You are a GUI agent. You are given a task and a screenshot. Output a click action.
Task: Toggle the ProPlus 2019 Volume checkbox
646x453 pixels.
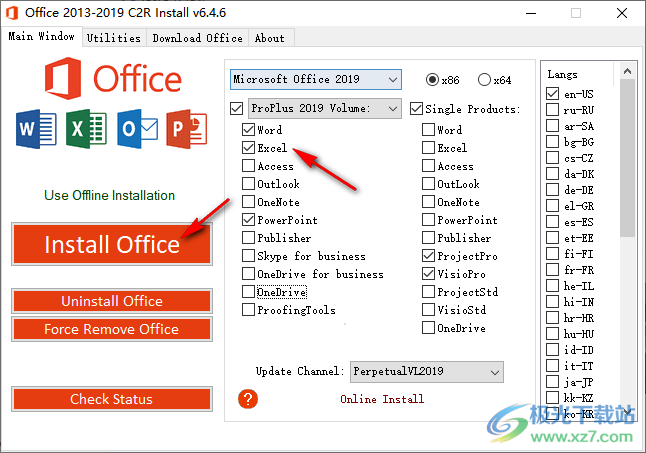[236, 109]
